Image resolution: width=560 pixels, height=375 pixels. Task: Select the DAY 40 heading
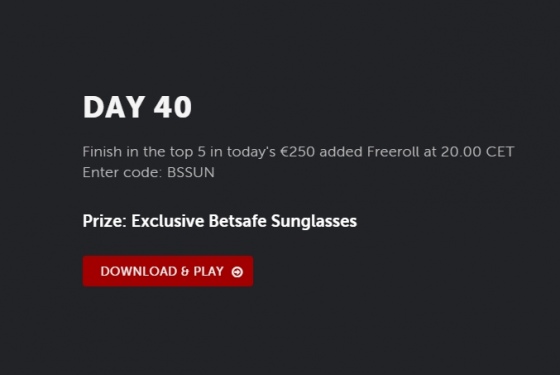(137, 107)
